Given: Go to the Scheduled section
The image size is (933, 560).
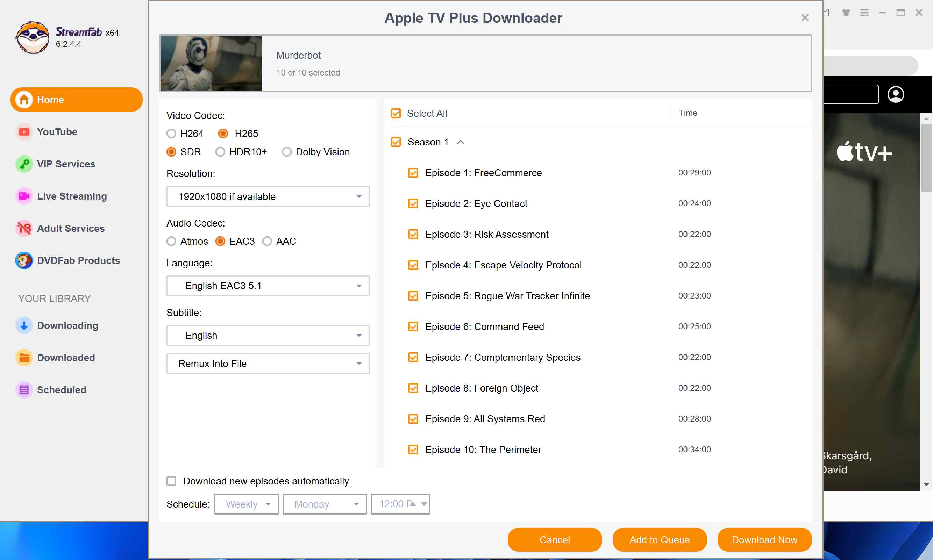Looking at the screenshot, I should click(24, 389).
